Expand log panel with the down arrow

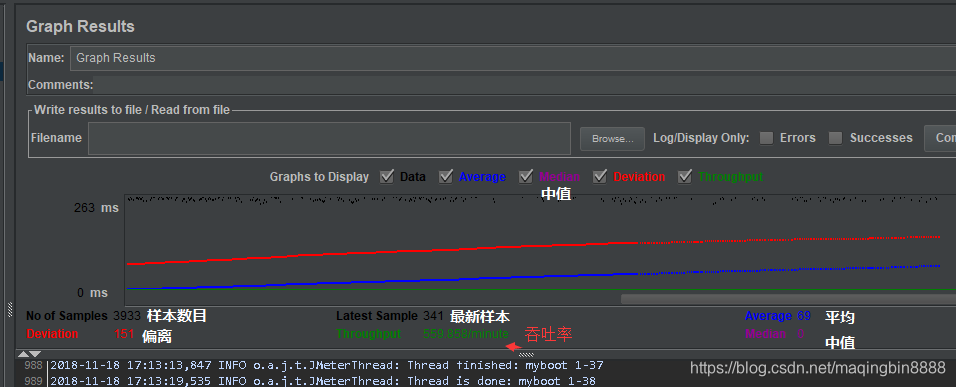tap(35, 354)
